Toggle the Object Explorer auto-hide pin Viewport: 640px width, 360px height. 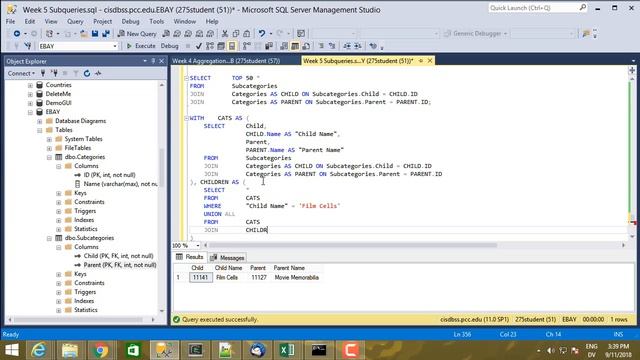[153, 61]
